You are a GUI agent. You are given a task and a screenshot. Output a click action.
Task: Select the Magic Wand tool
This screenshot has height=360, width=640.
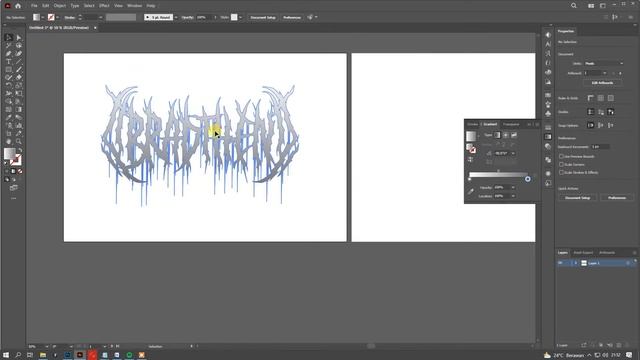9,46
